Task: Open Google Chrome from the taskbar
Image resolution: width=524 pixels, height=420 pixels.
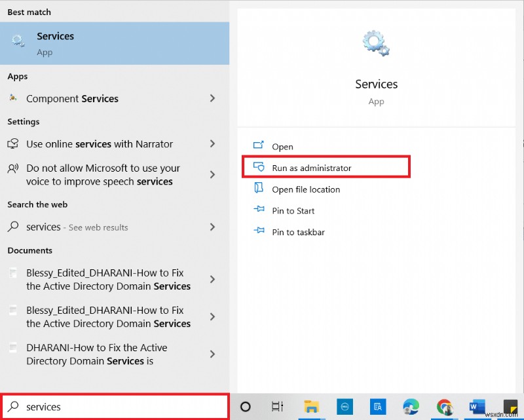Action: pos(444,408)
